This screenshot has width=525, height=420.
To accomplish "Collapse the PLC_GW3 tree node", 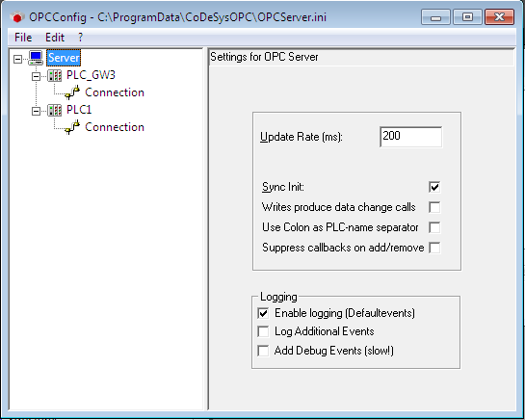I will [x=36, y=76].
